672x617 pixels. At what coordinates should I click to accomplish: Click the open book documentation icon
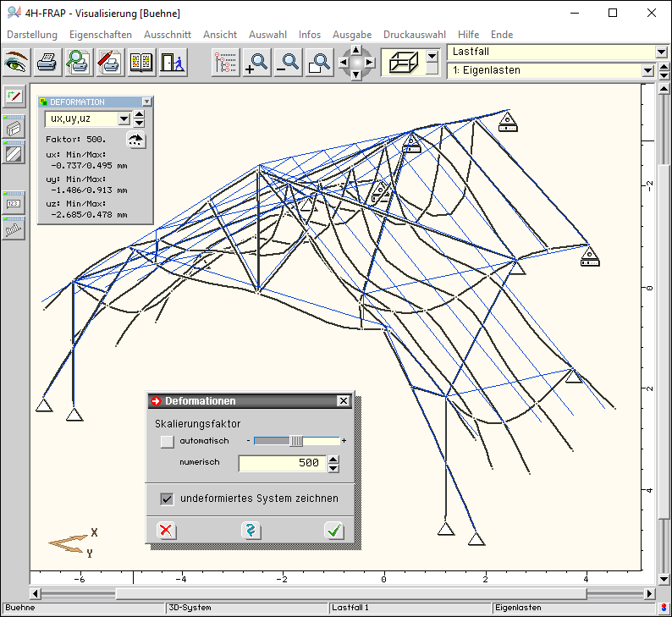pyautogui.click(x=140, y=63)
